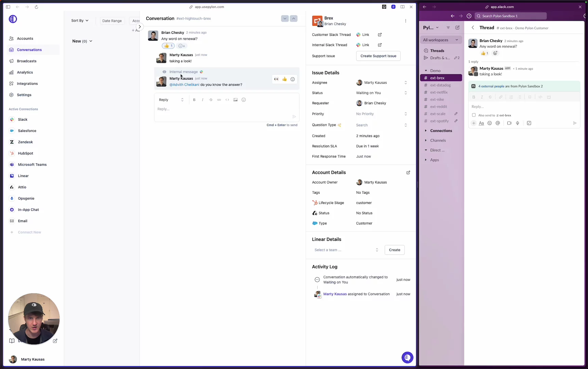Select the ext-datadog channel in Slack
Screen dimensions: 588x369
tap(440, 85)
